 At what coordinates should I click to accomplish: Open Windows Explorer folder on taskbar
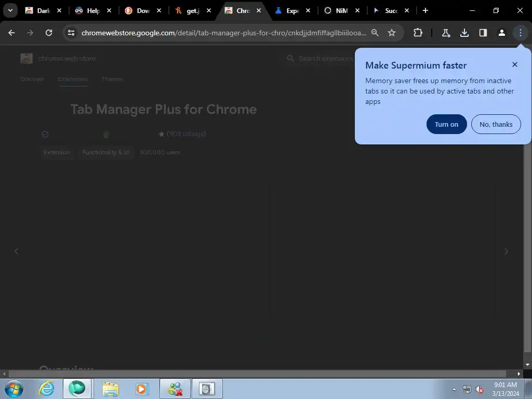pyautogui.click(x=111, y=389)
